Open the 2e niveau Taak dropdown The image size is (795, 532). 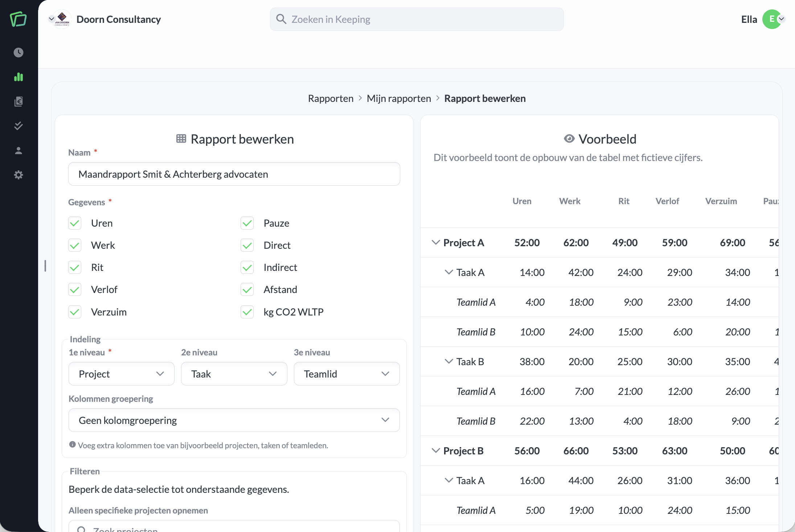tap(234, 374)
